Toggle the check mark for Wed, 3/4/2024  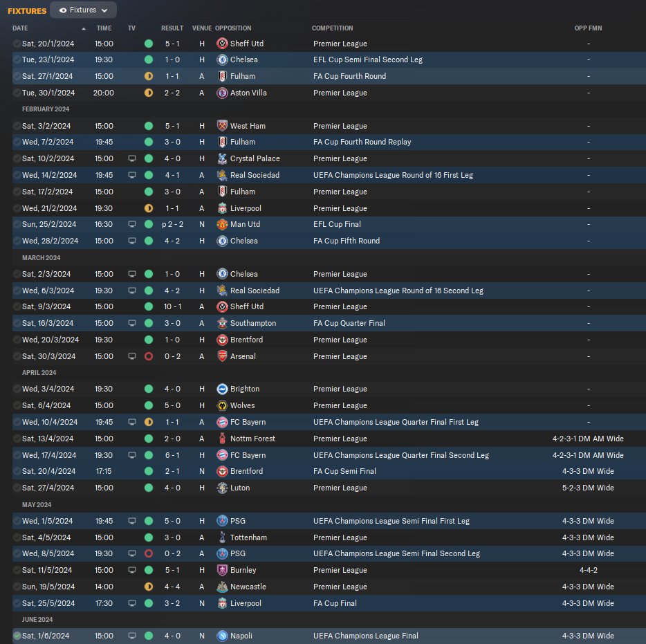(17, 389)
